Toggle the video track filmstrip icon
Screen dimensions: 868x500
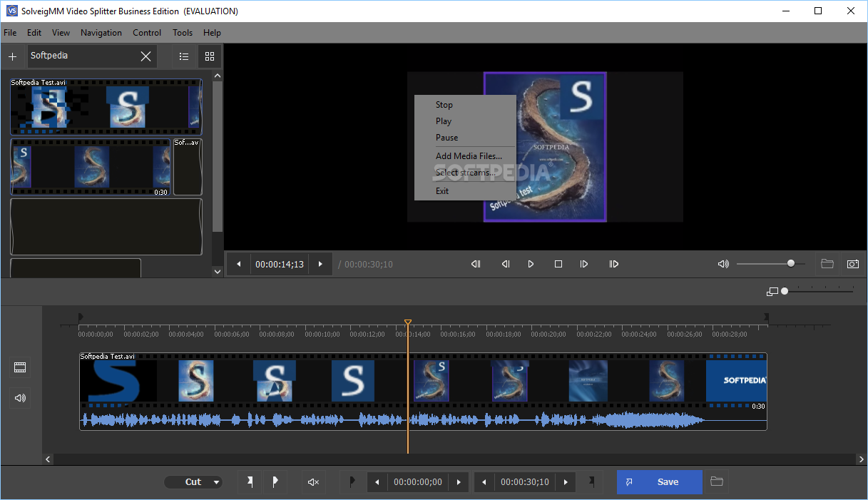pyautogui.click(x=20, y=367)
